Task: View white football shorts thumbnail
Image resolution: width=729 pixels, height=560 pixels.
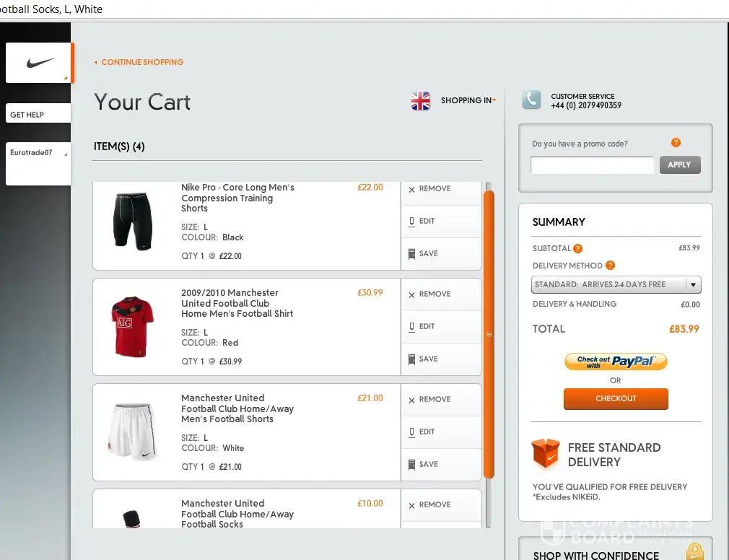Action: 133,432
